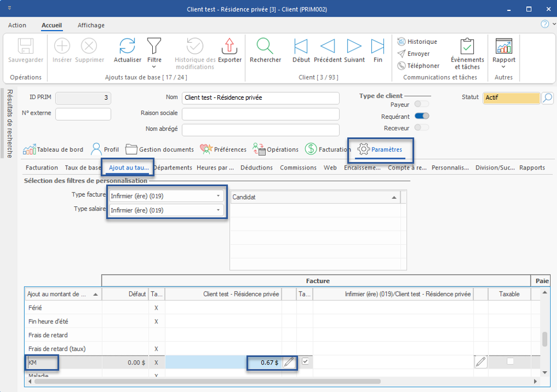The width and height of the screenshot is (557, 392).
Task: Open Évènements et tâches
Action: point(467,47)
